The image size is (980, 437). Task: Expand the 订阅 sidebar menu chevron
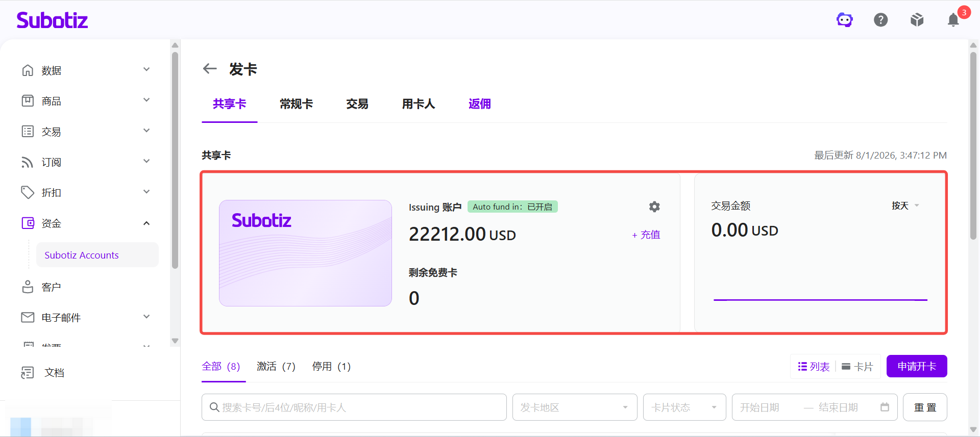tap(146, 161)
